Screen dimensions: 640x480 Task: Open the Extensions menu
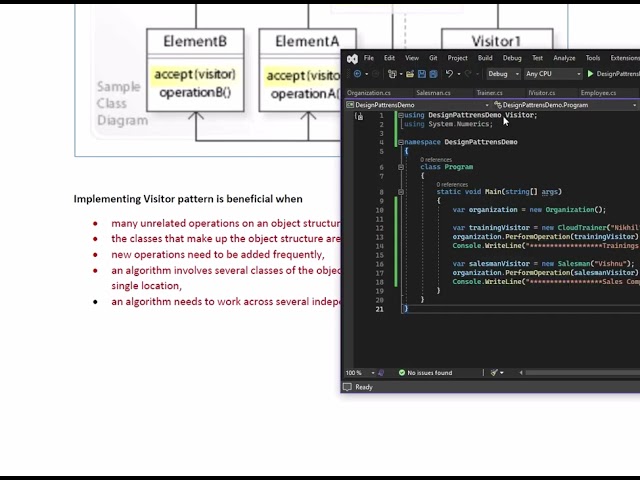click(x=624, y=58)
